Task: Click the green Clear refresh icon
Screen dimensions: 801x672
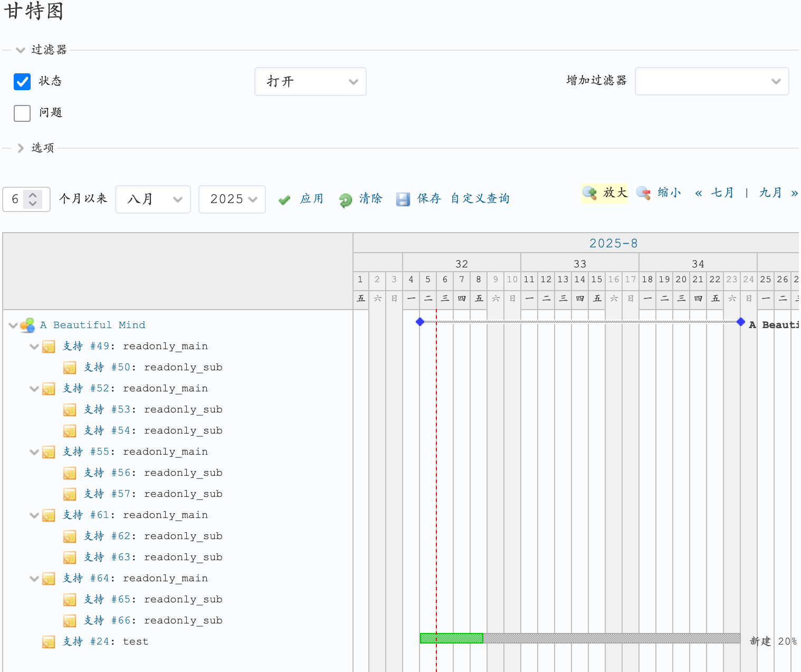Action: click(x=345, y=200)
